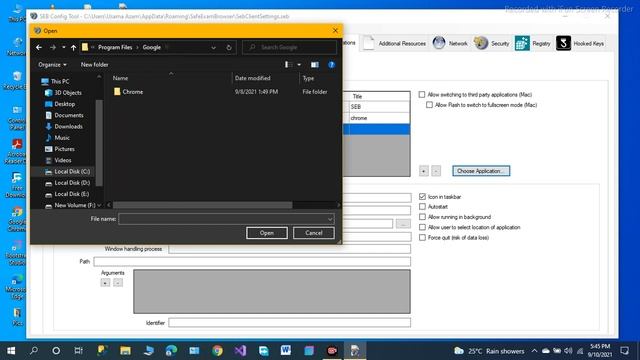Screen dimensions: 640x360
Task: Click the Additional Resources tab
Action: tap(395, 43)
